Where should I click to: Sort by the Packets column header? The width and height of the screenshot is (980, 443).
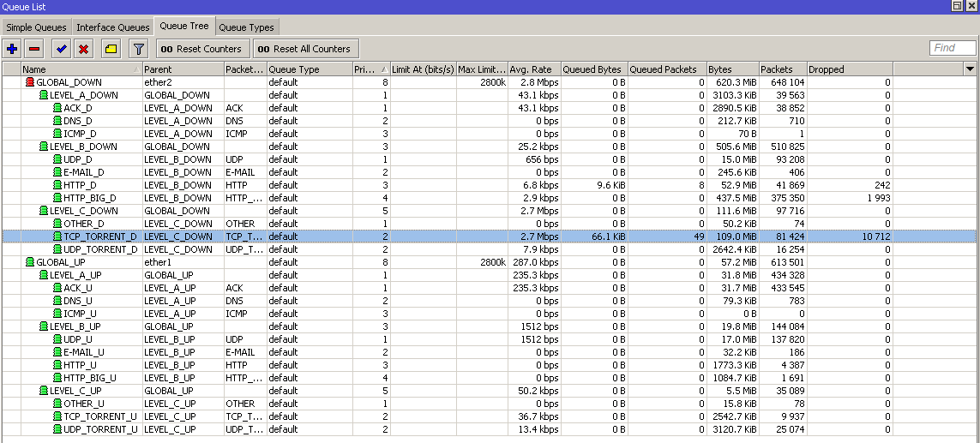tap(783, 69)
